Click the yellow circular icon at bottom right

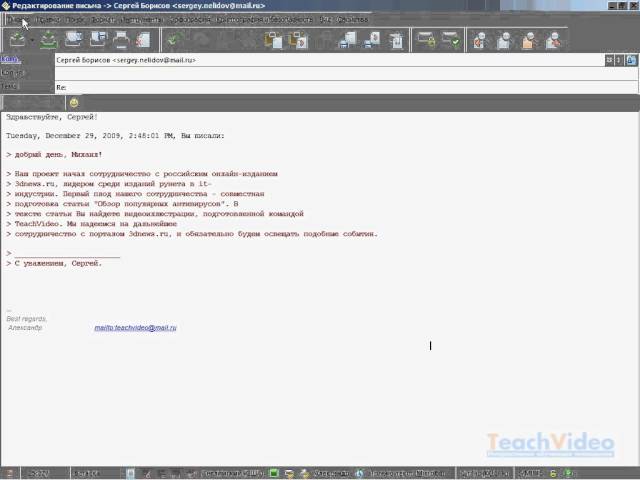tap(553, 473)
